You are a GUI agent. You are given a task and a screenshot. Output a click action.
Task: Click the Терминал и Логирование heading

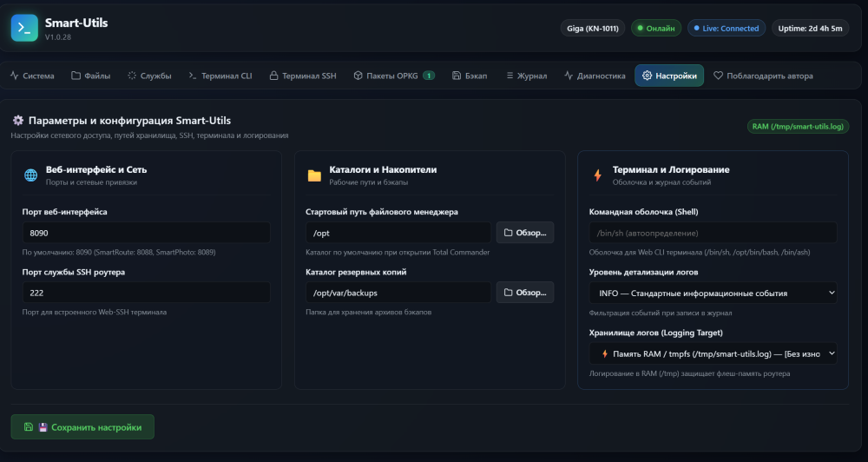[671, 169]
